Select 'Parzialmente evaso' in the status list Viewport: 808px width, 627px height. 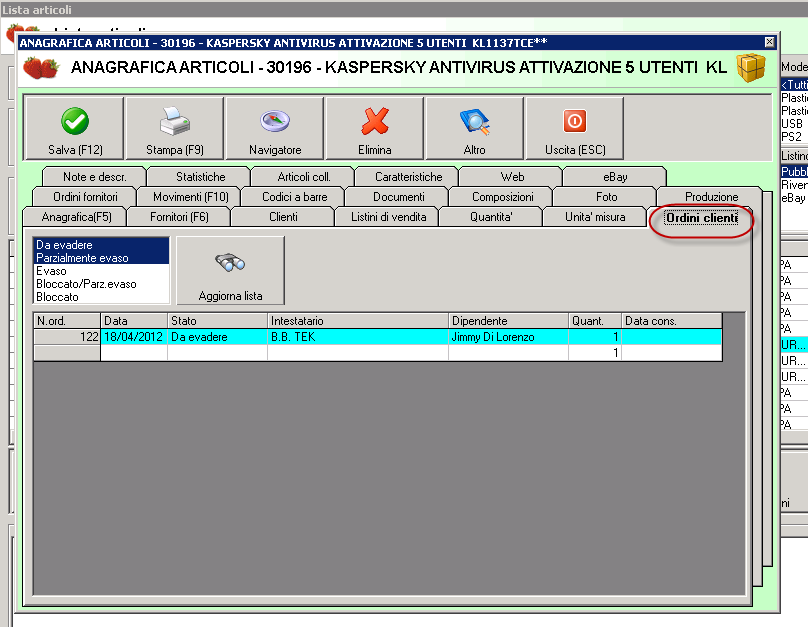101,258
